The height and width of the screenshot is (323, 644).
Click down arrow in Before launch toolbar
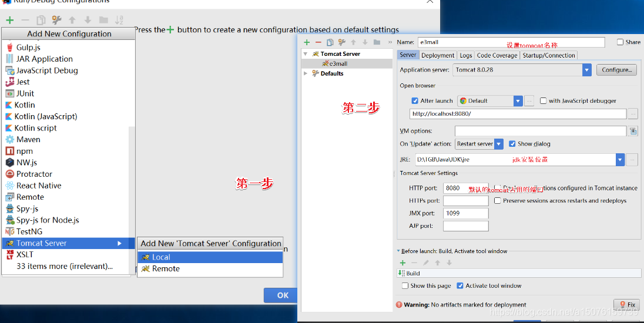[450, 263]
